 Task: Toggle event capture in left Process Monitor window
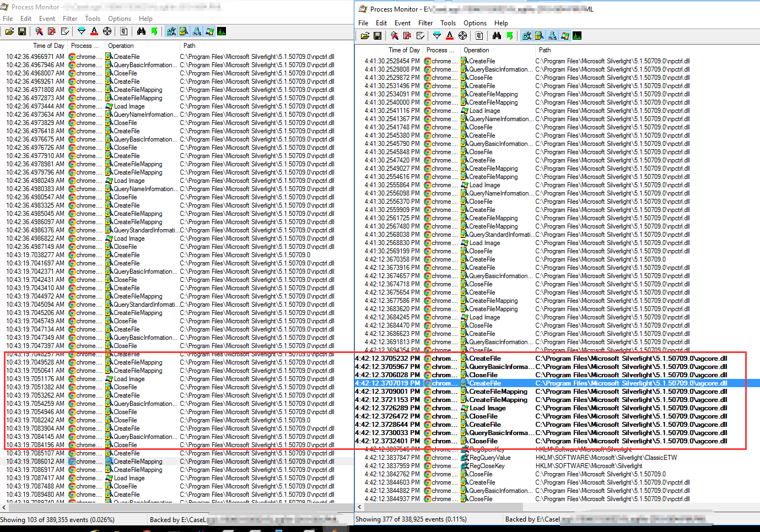(x=39, y=31)
